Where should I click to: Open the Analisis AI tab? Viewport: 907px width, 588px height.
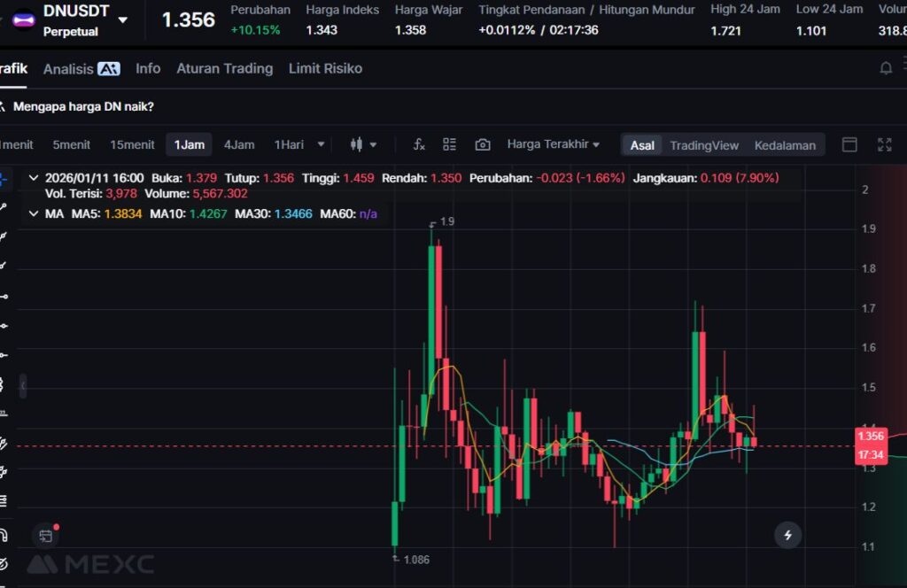point(81,68)
